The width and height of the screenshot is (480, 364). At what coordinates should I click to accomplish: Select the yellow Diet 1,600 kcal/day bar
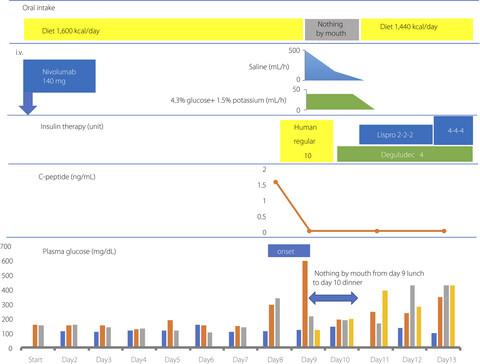(x=163, y=29)
